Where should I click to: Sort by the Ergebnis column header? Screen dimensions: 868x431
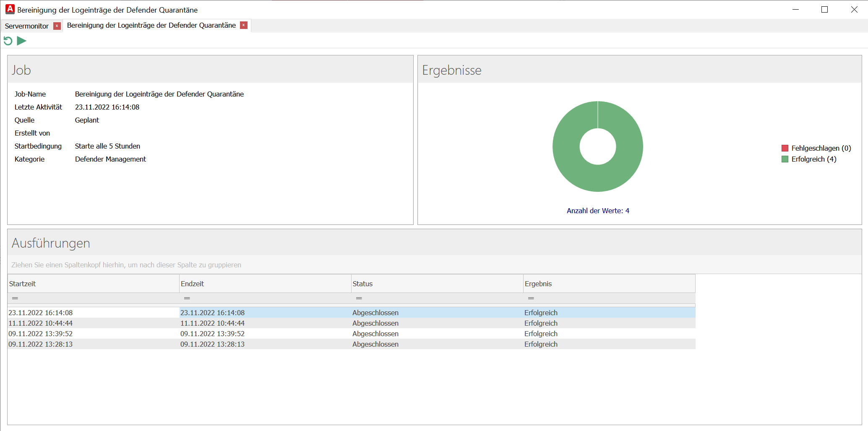click(608, 284)
